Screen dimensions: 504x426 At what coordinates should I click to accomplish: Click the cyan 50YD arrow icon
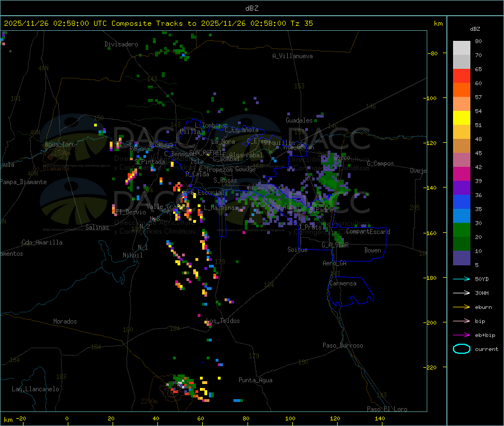pos(461,279)
